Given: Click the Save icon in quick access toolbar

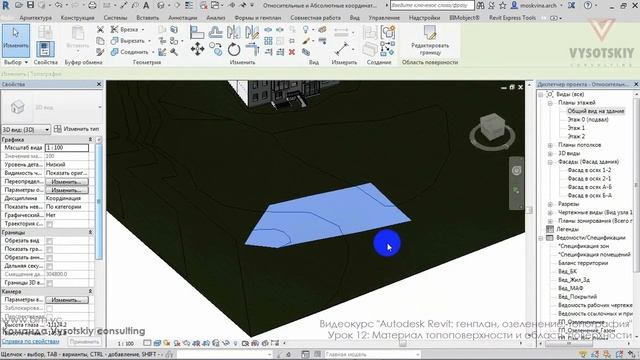Looking at the screenshot, I should pos(30,5).
